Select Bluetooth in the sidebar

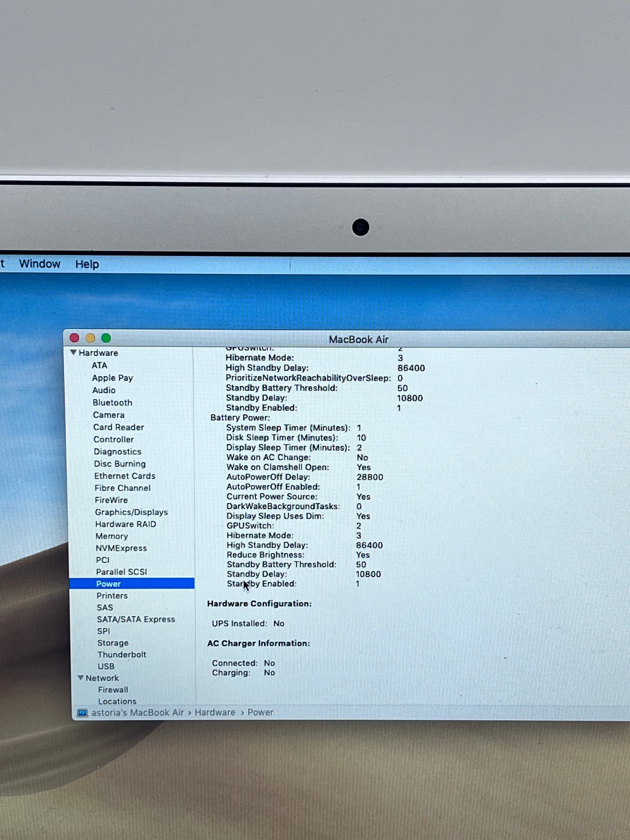coord(112,403)
